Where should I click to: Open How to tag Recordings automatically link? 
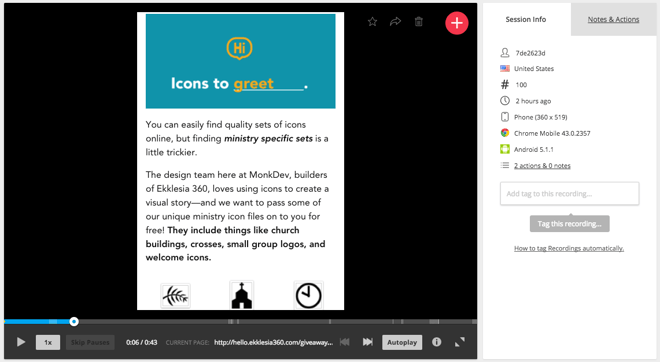569,248
